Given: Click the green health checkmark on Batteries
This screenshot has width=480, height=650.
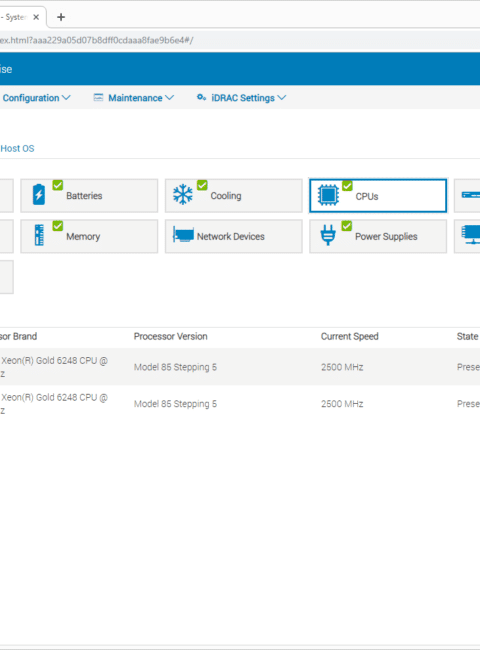Looking at the screenshot, I should 58,185.
